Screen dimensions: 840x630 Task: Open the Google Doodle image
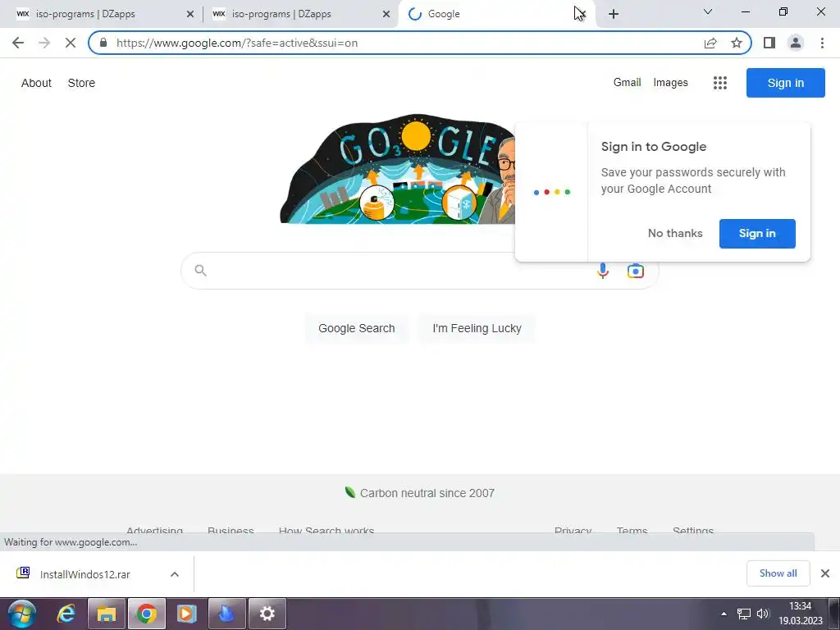(398, 169)
